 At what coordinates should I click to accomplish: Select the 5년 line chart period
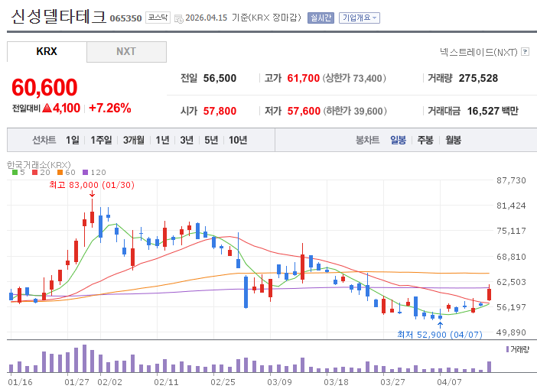(x=211, y=140)
